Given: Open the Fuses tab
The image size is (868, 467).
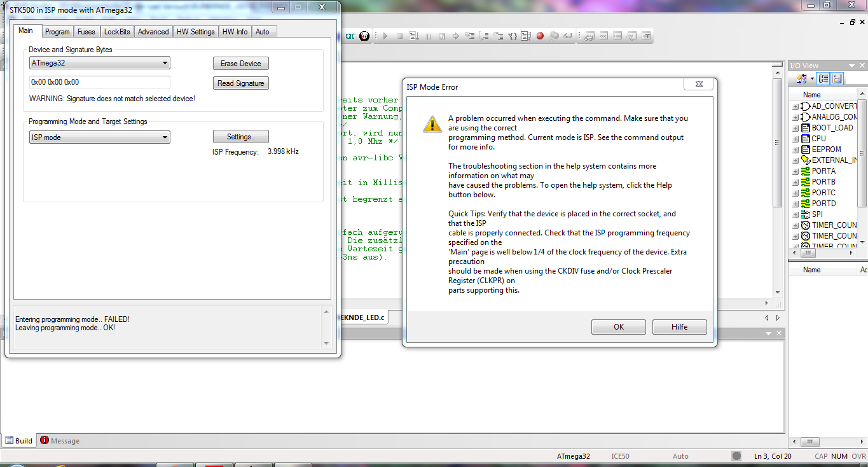Looking at the screenshot, I should click(x=86, y=32).
